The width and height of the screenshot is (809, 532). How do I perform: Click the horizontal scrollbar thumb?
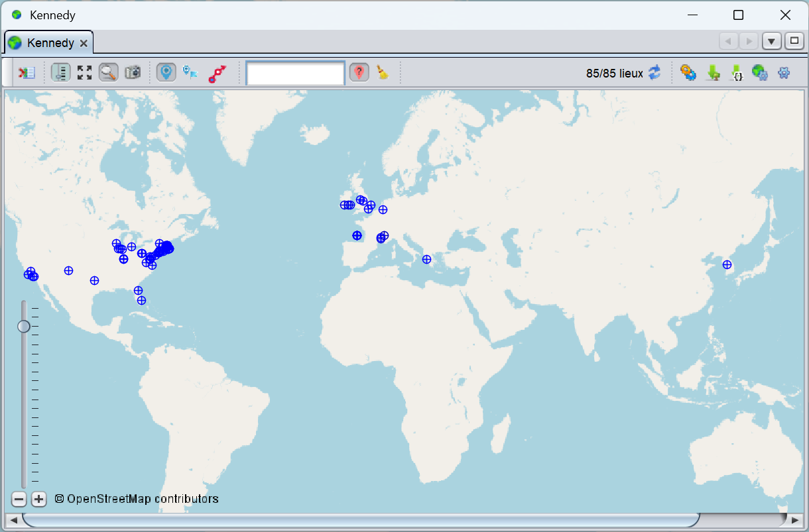[361, 520]
